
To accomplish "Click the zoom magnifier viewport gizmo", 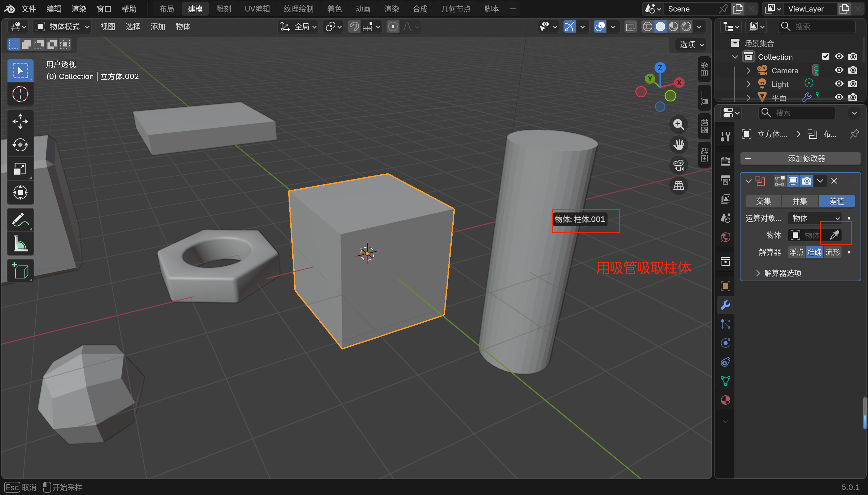I will (x=678, y=125).
